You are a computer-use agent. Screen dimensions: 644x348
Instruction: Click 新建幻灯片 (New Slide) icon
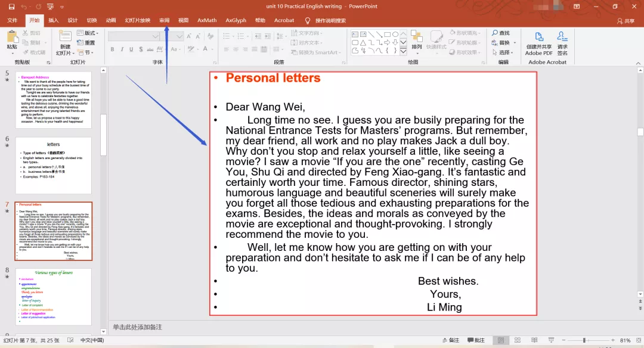(x=65, y=36)
